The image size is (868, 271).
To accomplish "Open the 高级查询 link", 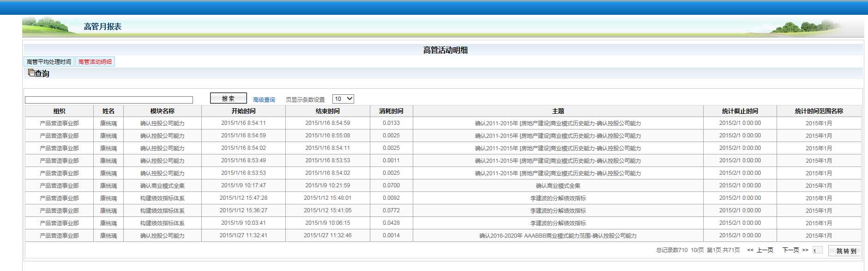I will 264,100.
